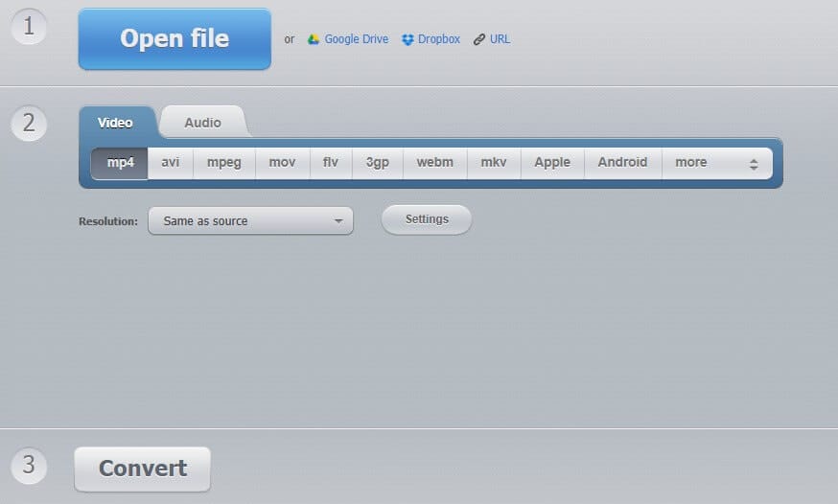
Task: Expand the more formats dropdown
Action: pyautogui.click(x=717, y=163)
